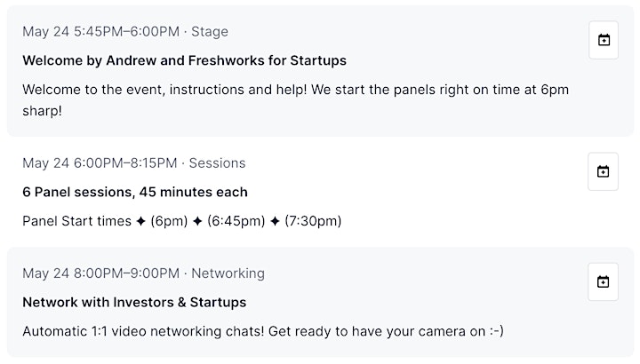Add the 6 Panel sessions to calendar
Viewport: 640px width, 364px height.
(x=603, y=171)
